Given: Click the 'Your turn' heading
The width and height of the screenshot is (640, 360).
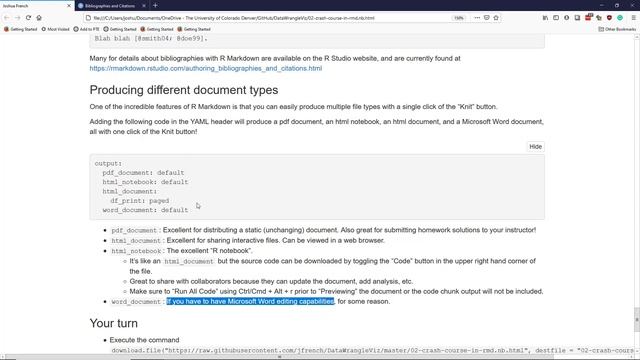Looking at the screenshot, I should (x=113, y=323).
